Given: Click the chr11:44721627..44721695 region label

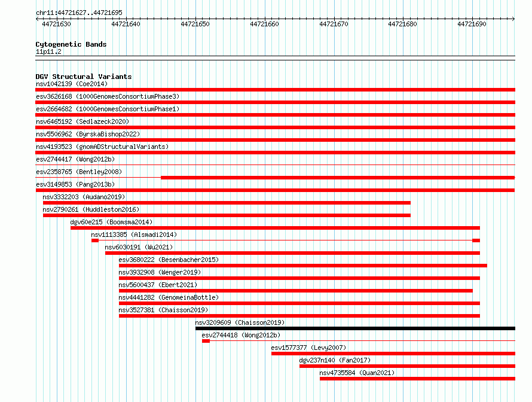Looking at the screenshot, I should 79,13.
